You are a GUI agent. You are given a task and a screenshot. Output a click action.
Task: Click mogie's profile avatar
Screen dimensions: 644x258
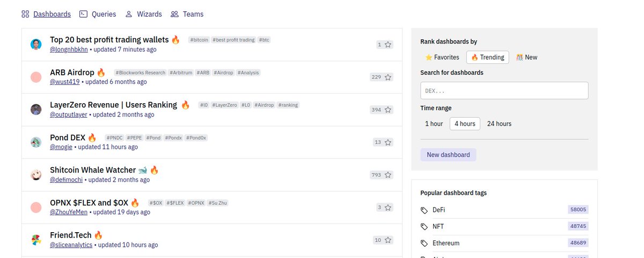click(36, 142)
